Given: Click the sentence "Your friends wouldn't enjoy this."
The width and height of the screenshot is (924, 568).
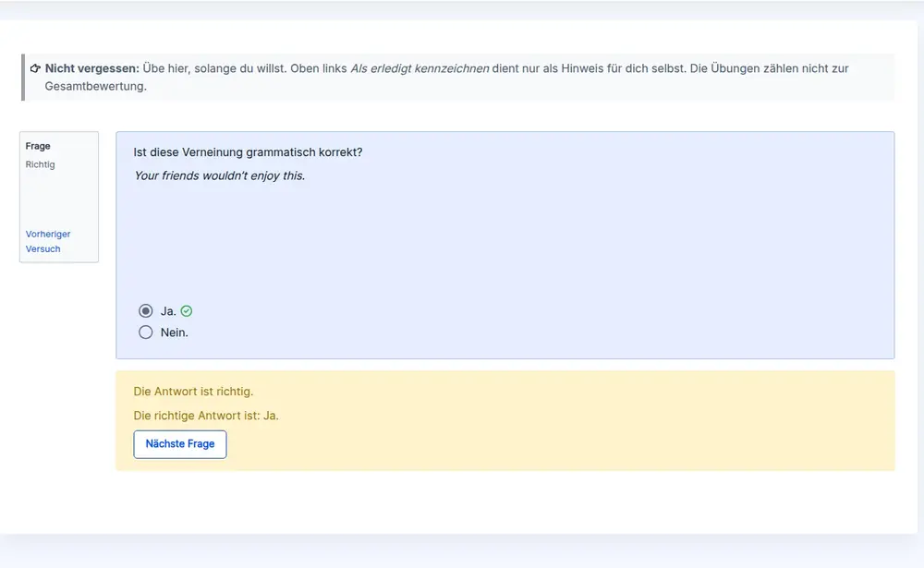Looking at the screenshot, I should pos(219,175).
